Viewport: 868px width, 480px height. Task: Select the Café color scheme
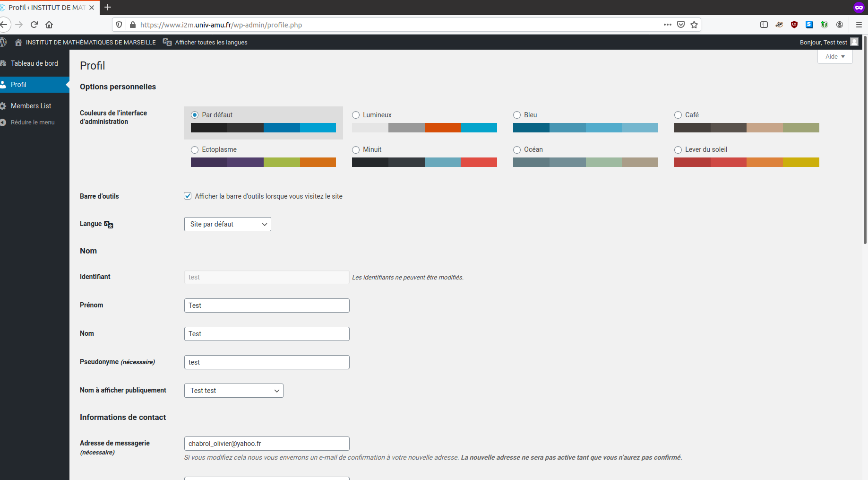pyautogui.click(x=678, y=115)
